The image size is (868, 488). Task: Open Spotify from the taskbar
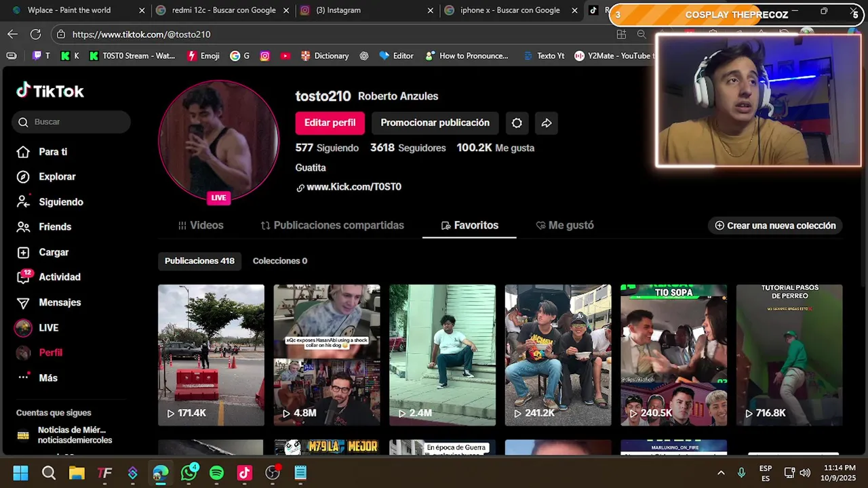pos(216,473)
